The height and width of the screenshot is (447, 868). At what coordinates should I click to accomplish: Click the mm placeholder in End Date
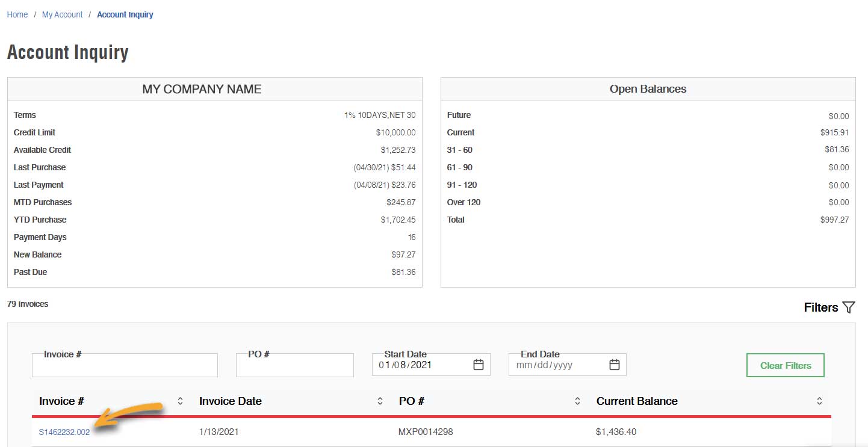[524, 365]
